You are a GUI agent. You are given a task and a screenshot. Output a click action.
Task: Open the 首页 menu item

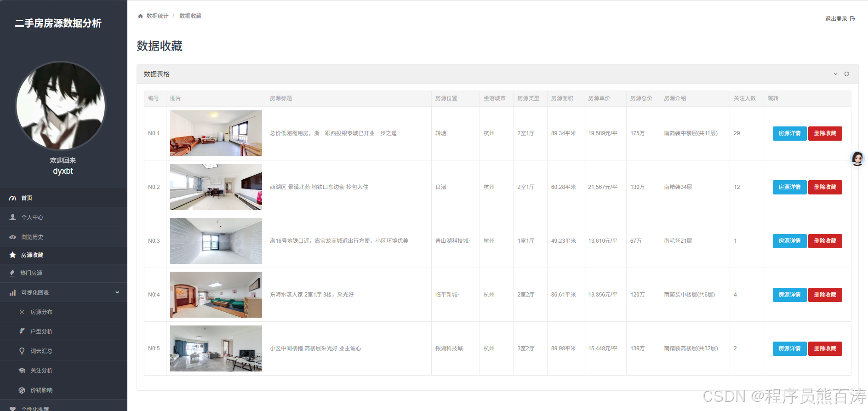pos(63,198)
